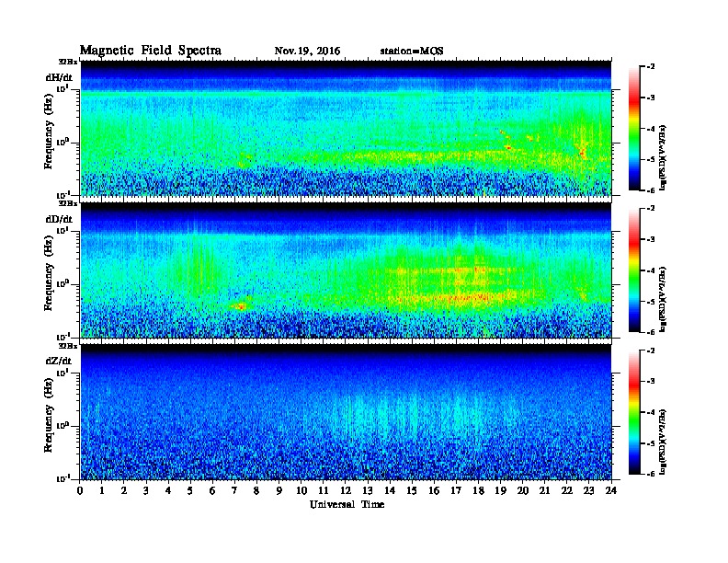The image size is (728, 563).
Task: Click the "-5" tick on dD/dt color bar
Action: tap(651, 301)
